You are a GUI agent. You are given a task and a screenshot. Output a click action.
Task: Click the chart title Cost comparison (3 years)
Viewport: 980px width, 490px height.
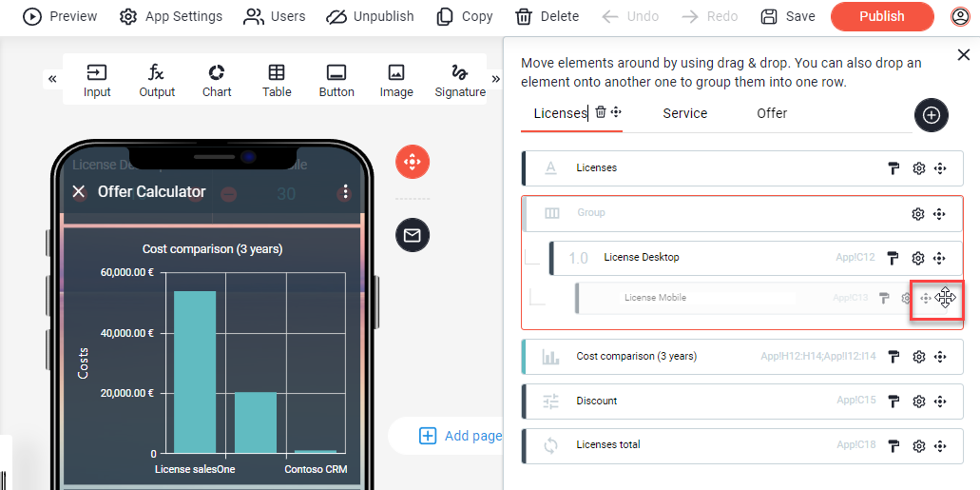pos(213,249)
